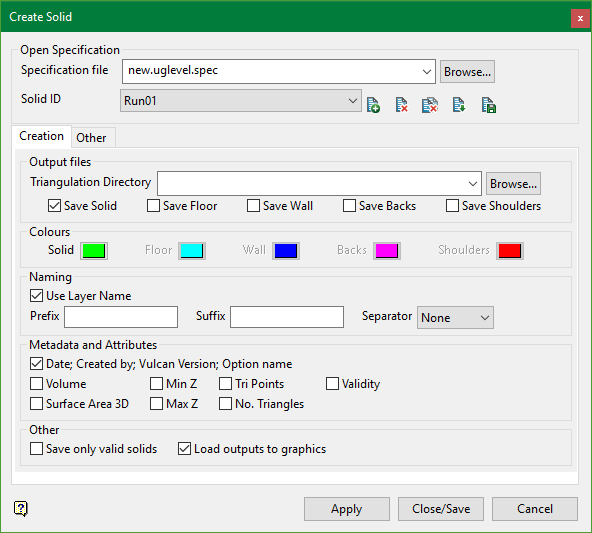
Task: Click Browse next to Triangulation Directory
Action: (x=513, y=184)
